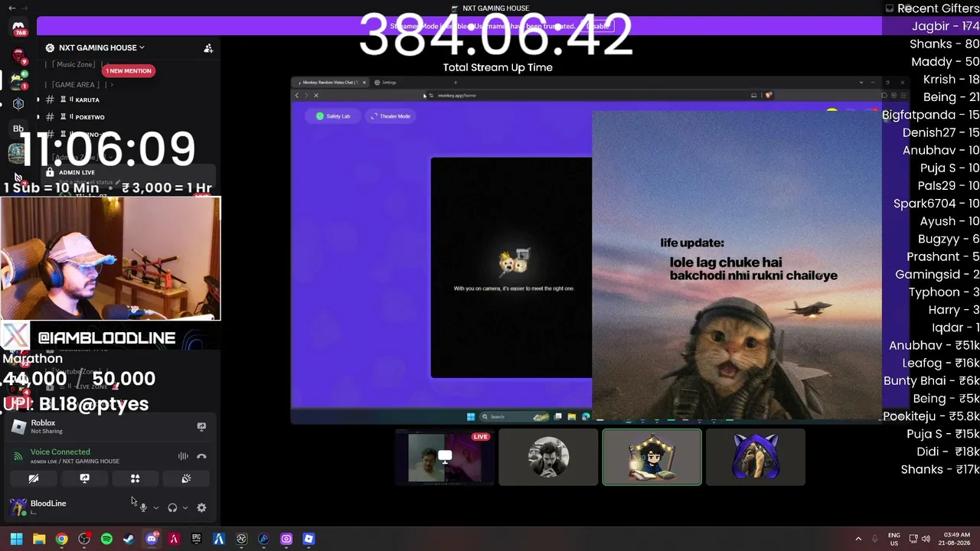Select the purple cat-ear avatar tile
Image resolution: width=980 pixels, height=551 pixels.
click(755, 458)
